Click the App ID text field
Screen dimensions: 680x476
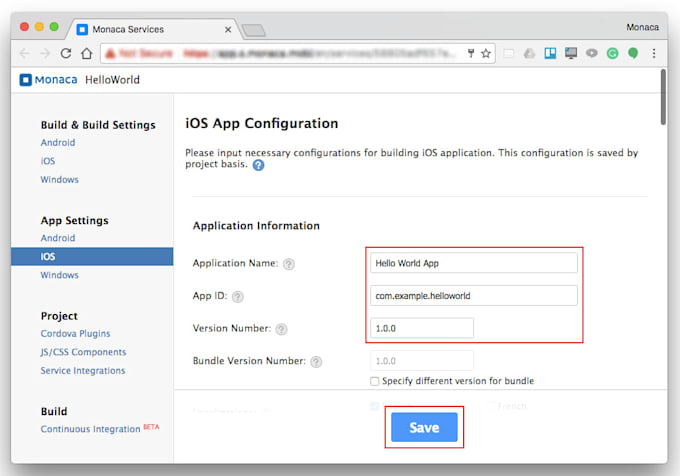pos(473,296)
